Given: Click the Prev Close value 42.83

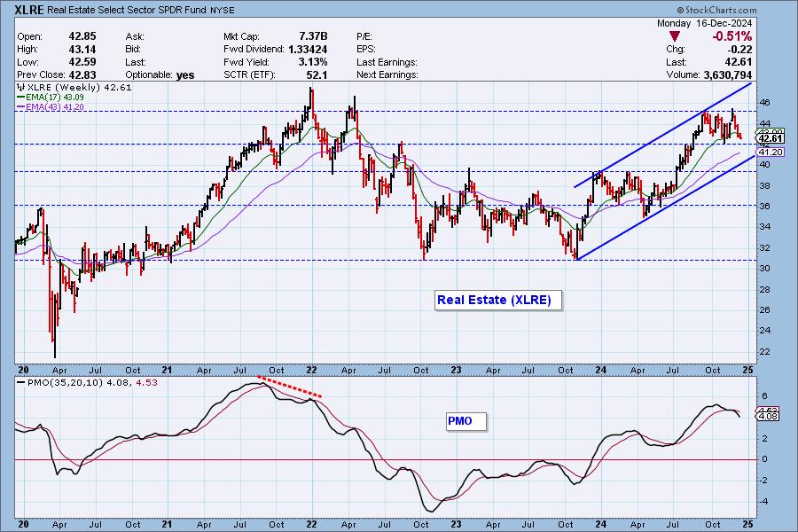Looking at the screenshot, I should [82, 74].
